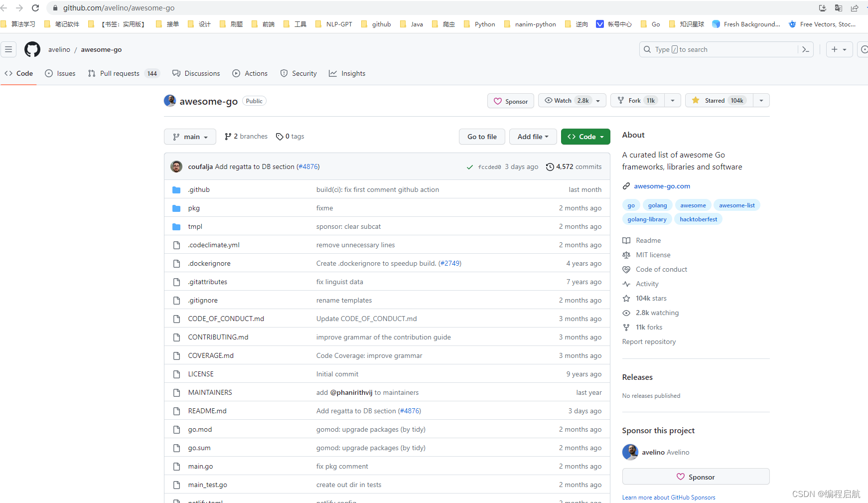The image size is (868, 503).
Task: Open the hamburger navigation menu
Action: (x=8, y=49)
